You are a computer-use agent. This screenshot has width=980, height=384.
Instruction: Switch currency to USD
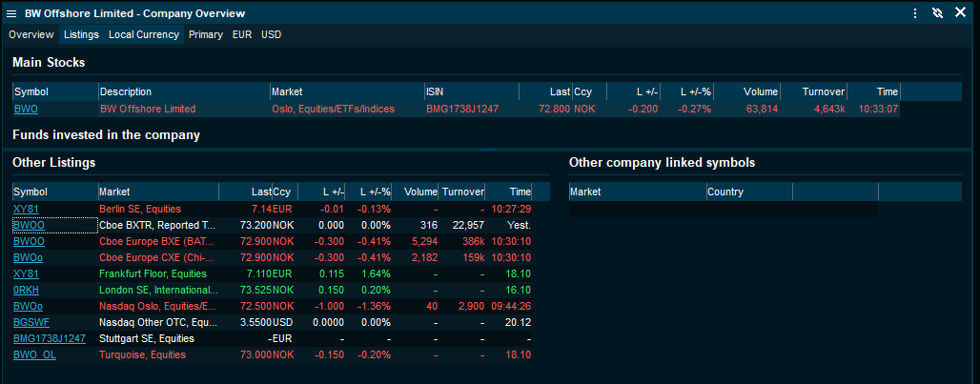tap(272, 34)
